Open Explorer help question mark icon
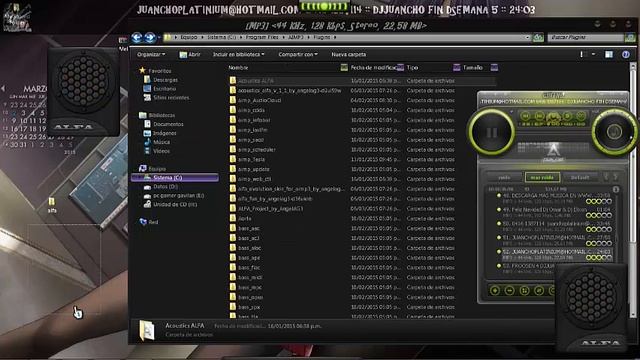The image size is (640, 360). (x=625, y=55)
